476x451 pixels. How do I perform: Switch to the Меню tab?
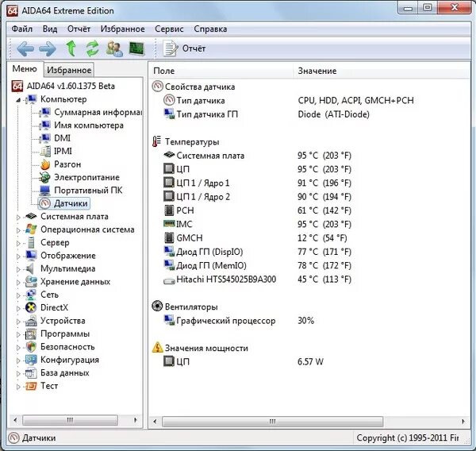pyautogui.click(x=25, y=69)
